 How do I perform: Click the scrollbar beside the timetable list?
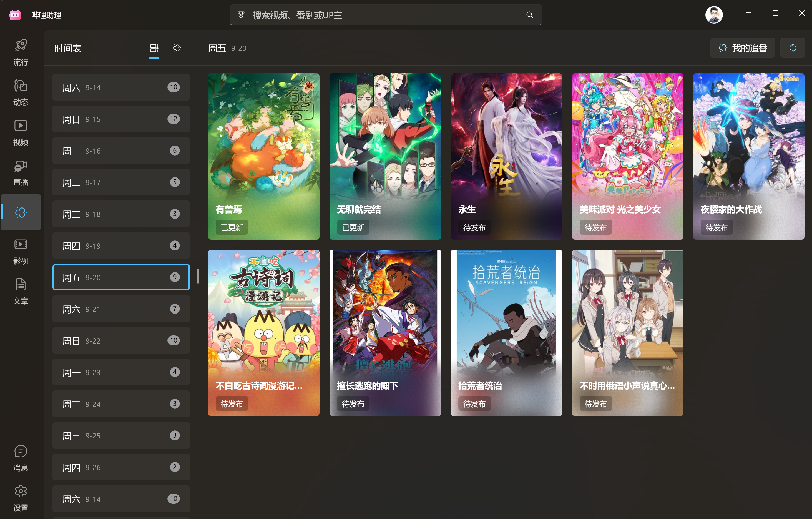(x=198, y=276)
